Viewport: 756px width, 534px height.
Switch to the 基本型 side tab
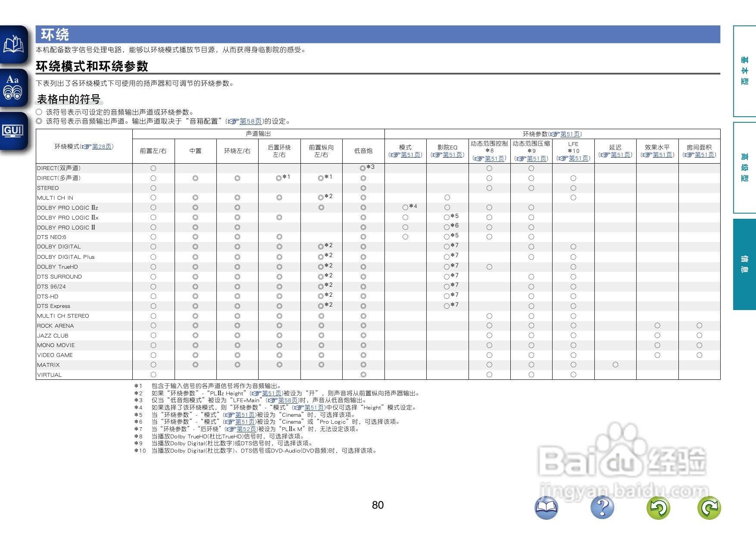[745, 71]
